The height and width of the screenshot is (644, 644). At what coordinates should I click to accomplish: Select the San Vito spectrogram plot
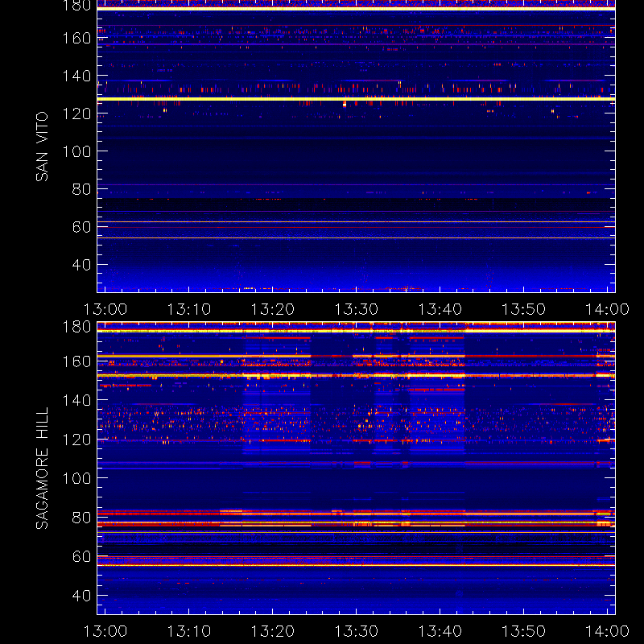pyautogui.click(x=356, y=147)
